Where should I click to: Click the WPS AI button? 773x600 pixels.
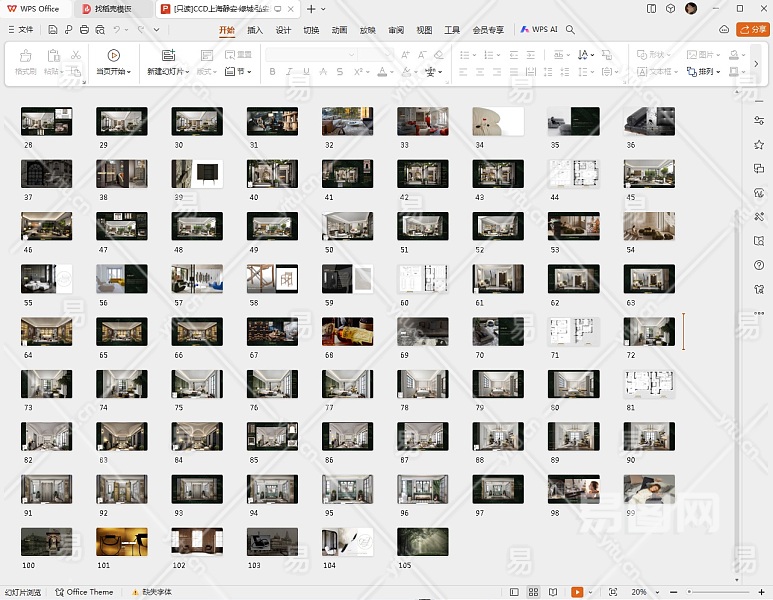click(x=538, y=30)
